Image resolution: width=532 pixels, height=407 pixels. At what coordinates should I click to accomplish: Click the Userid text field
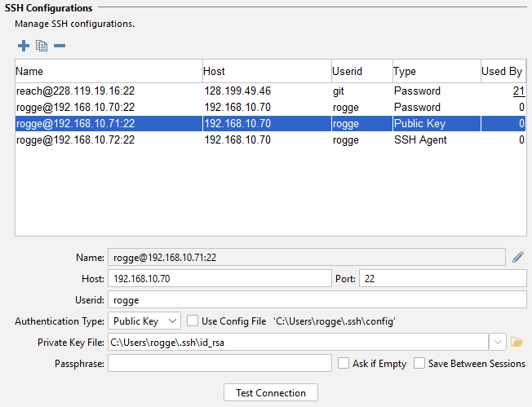pos(317,299)
